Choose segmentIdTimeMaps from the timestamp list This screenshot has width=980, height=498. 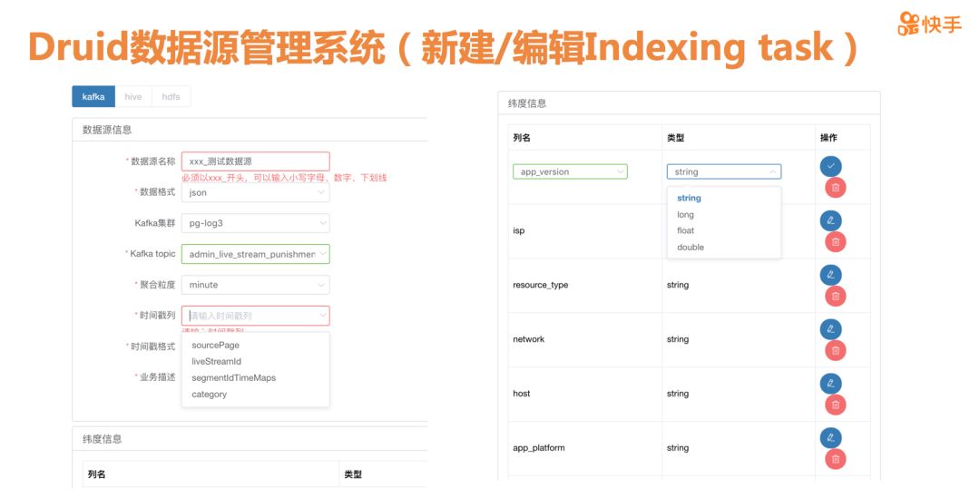[256, 377]
